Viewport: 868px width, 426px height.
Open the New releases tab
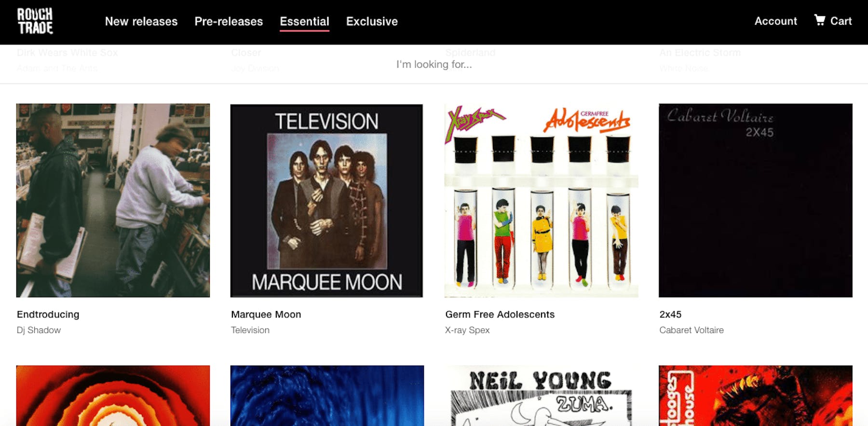[141, 21]
